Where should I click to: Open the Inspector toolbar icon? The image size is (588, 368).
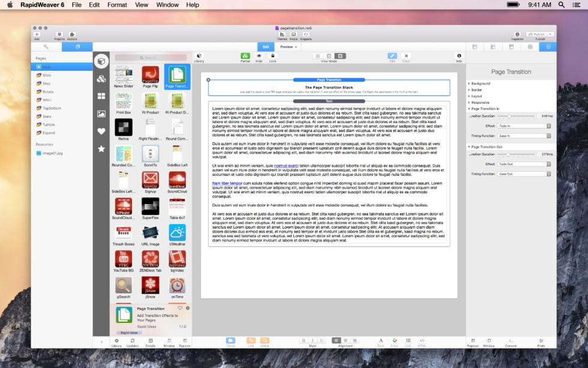tap(517, 34)
